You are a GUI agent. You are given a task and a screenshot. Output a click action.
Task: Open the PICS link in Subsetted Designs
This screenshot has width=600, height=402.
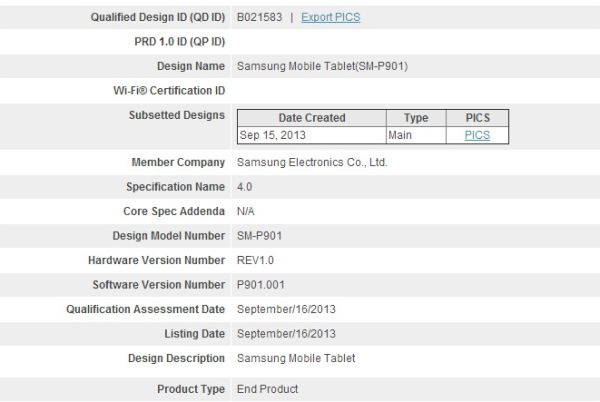[477, 135]
